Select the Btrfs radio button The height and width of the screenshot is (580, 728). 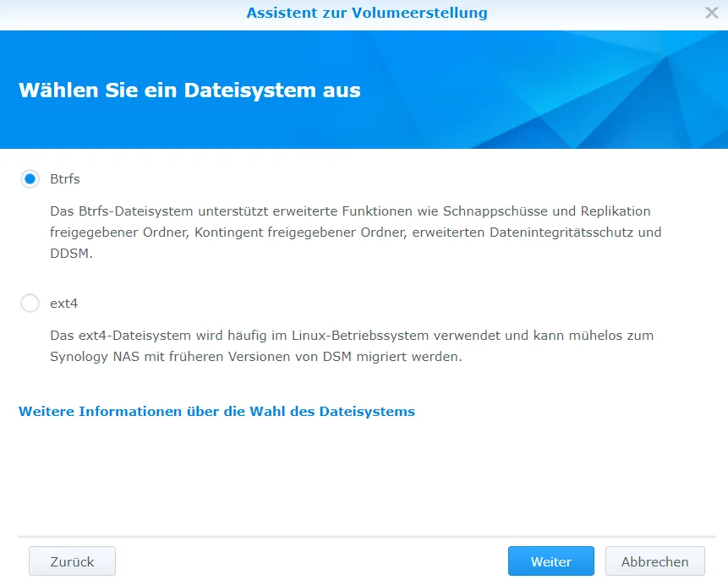(30, 178)
